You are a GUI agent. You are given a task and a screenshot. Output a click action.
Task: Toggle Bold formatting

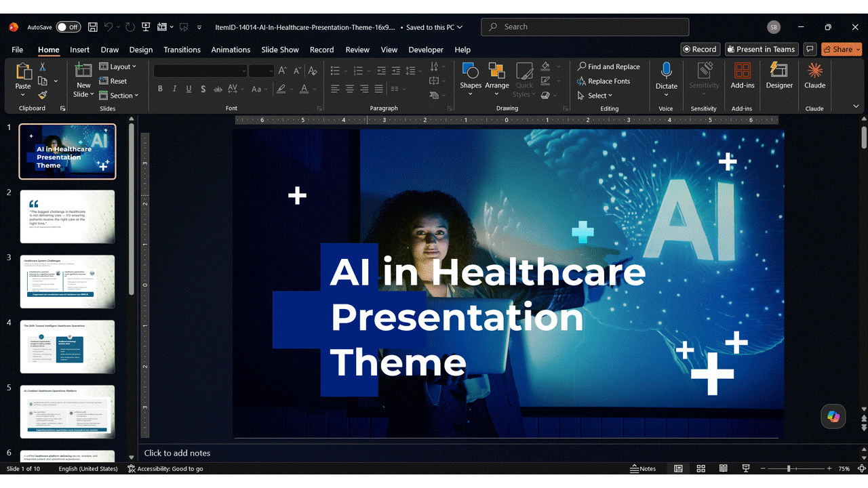pos(160,89)
